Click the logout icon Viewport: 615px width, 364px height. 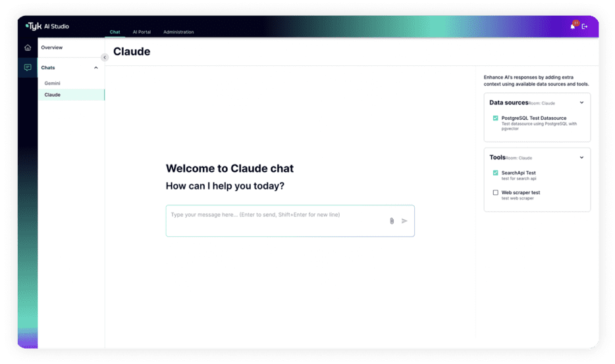tap(585, 26)
